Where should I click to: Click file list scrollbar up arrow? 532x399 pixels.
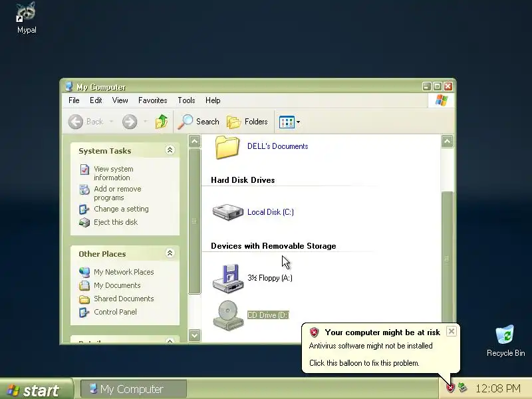[x=447, y=141]
